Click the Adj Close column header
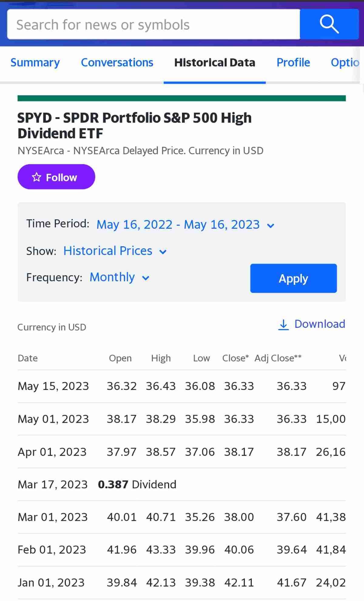Image resolution: width=364 pixels, height=601 pixels. point(278,358)
